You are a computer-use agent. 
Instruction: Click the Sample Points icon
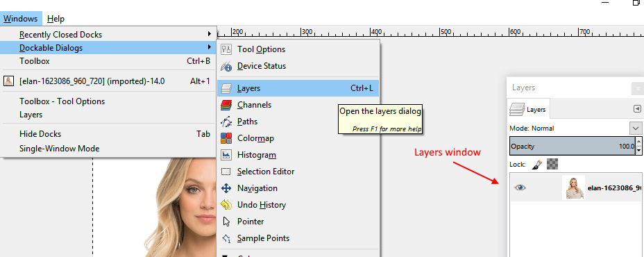click(226, 238)
